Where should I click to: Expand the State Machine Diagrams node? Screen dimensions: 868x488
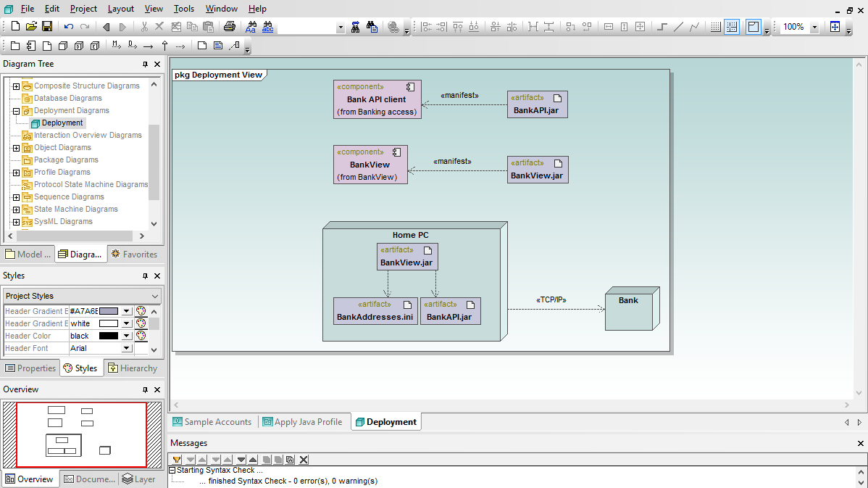coord(16,210)
